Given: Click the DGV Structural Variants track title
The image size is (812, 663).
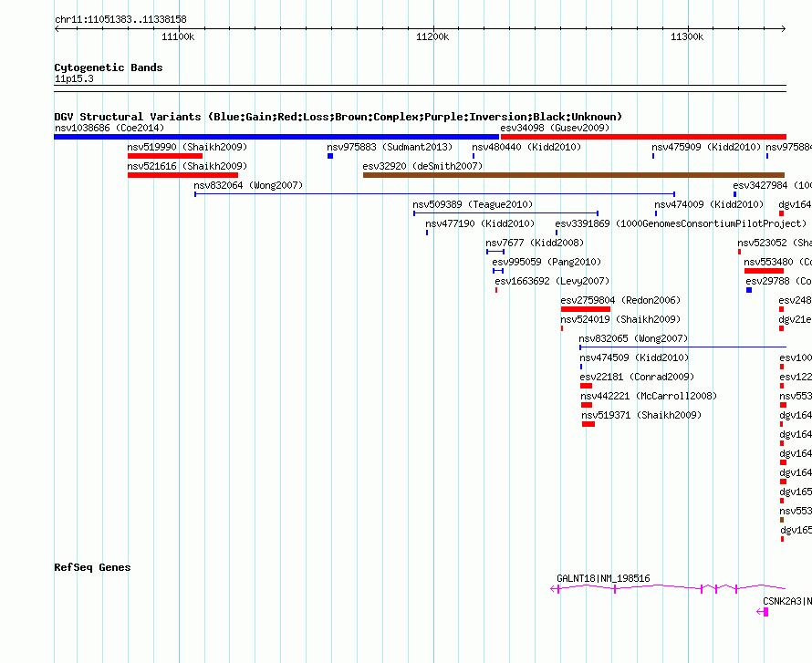Looking at the screenshot, I should 338,117.
